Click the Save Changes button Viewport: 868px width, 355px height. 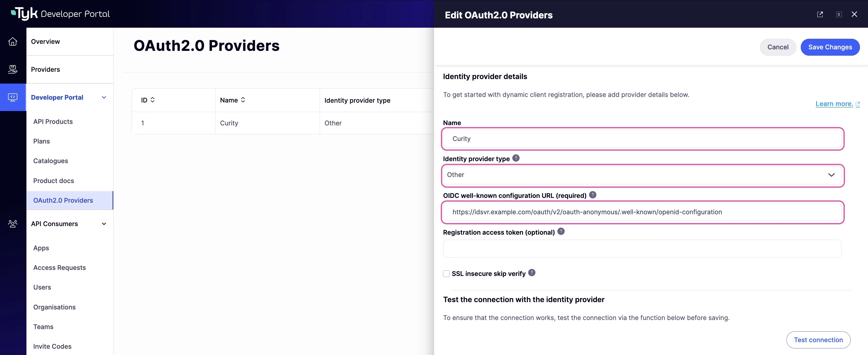830,47
